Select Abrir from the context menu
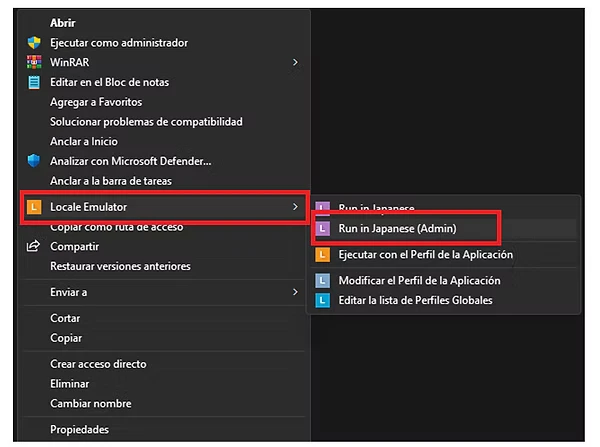This screenshot has width=600, height=447. [x=63, y=22]
